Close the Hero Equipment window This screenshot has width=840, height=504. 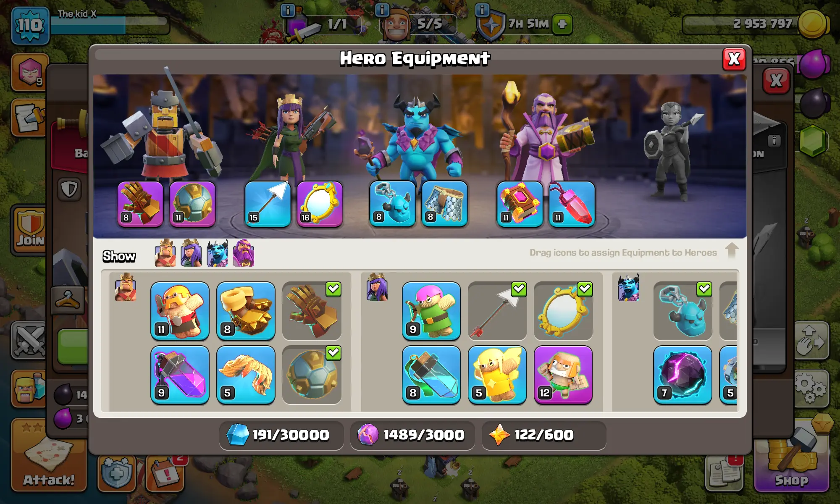click(734, 59)
